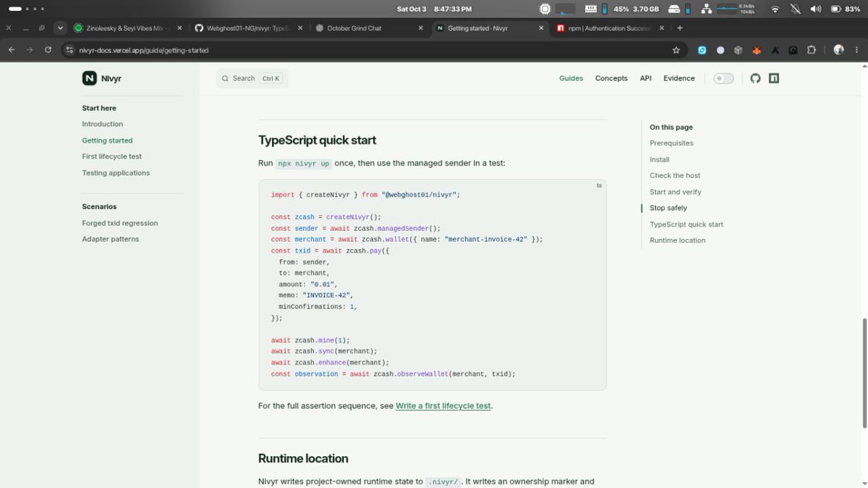The height and width of the screenshot is (488, 868).
Task: Open First lifecycle test sidebar page
Action: pos(112,156)
